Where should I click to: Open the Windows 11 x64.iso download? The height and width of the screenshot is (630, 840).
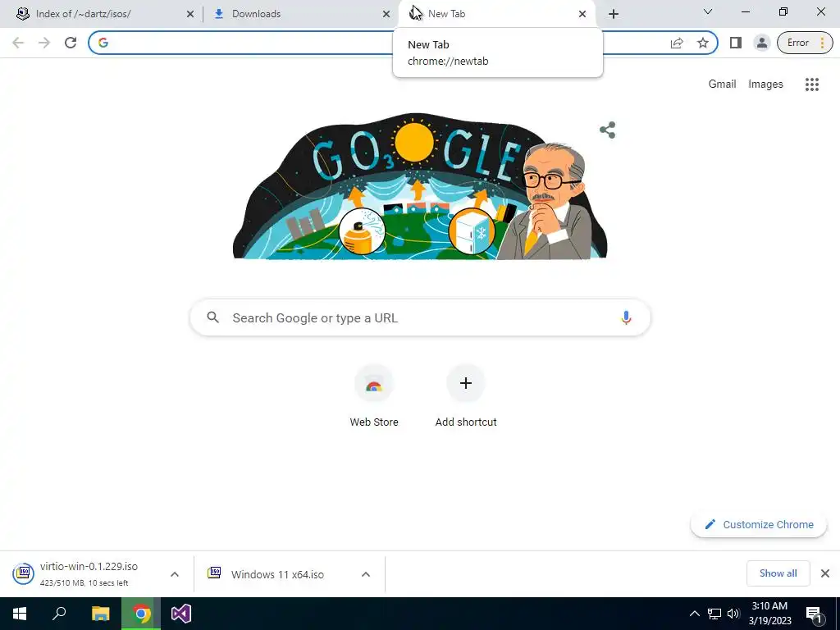pyautogui.click(x=277, y=574)
